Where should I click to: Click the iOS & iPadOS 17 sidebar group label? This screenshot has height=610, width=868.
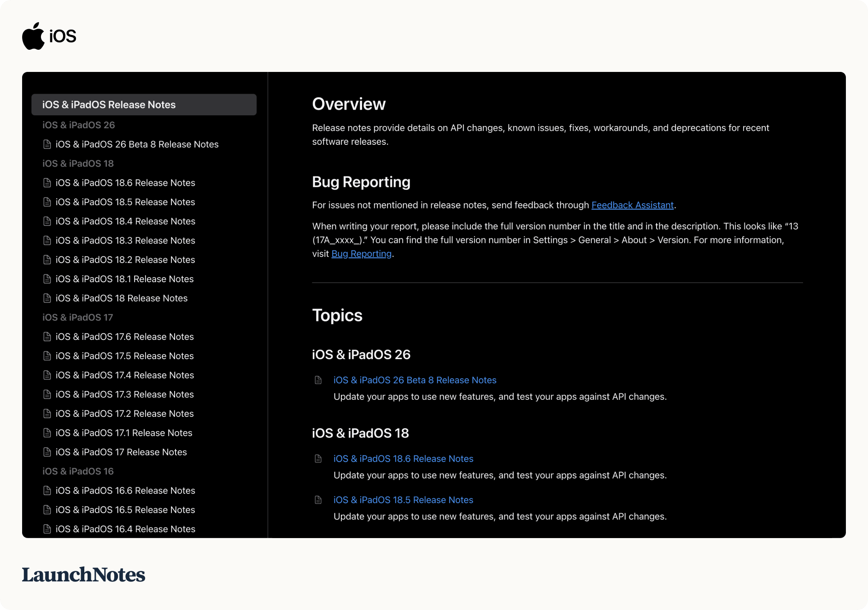coord(77,318)
